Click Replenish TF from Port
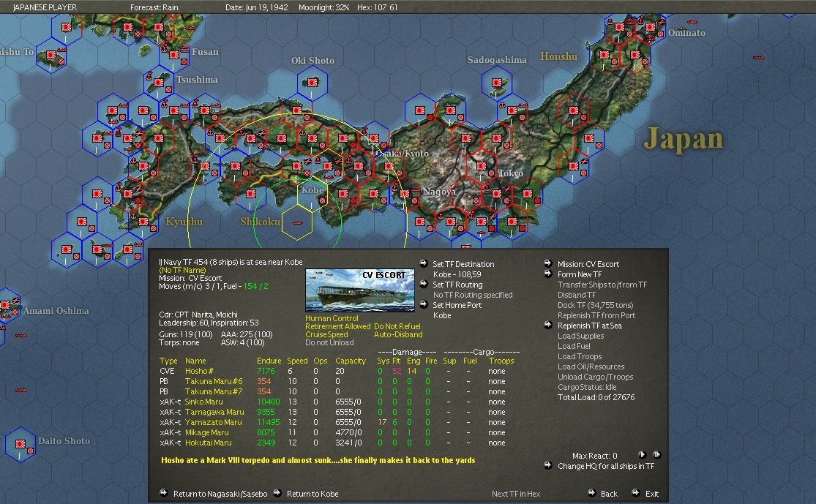The width and height of the screenshot is (816, 504). coord(596,316)
